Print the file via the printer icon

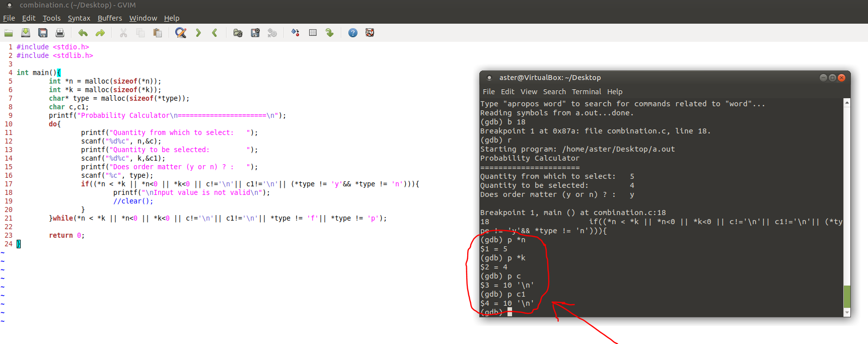60,33
